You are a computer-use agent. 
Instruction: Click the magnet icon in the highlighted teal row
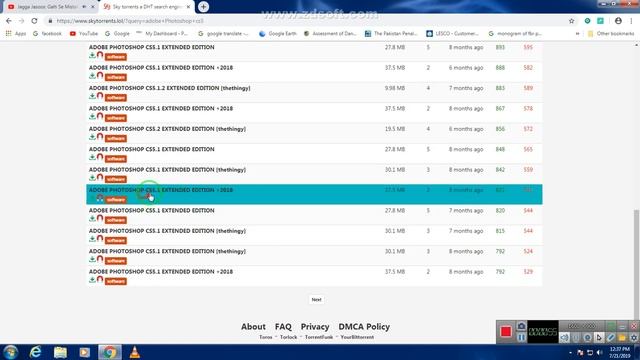[x=100, y=198]
